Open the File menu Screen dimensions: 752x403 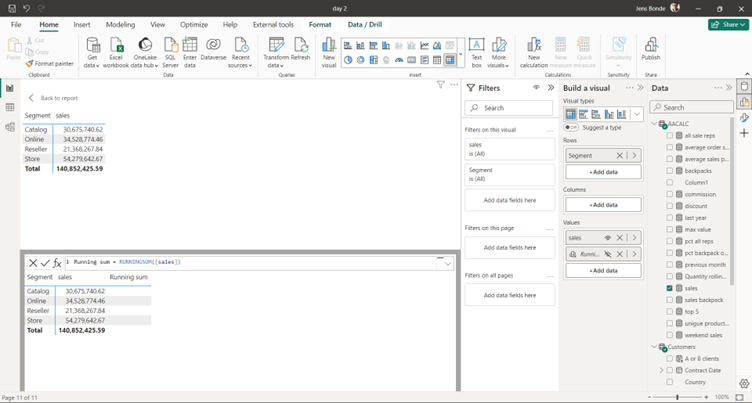tap(16, 24)
